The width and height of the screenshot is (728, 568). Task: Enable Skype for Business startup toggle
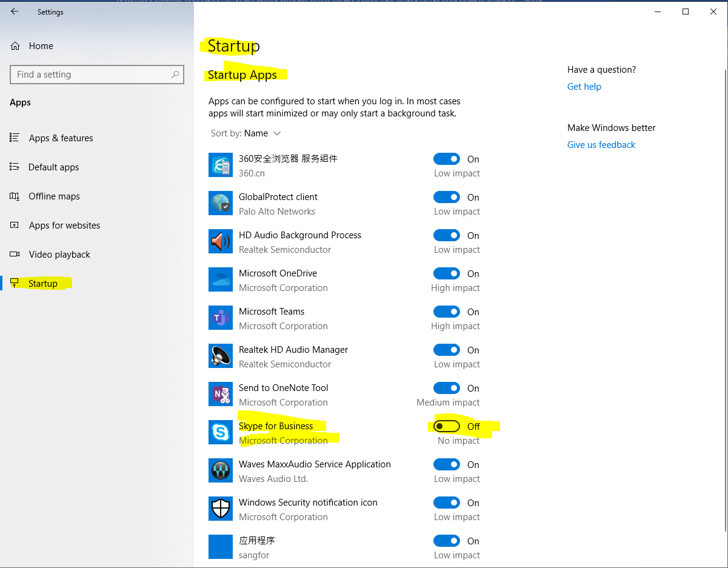click(x=447, y=426)
